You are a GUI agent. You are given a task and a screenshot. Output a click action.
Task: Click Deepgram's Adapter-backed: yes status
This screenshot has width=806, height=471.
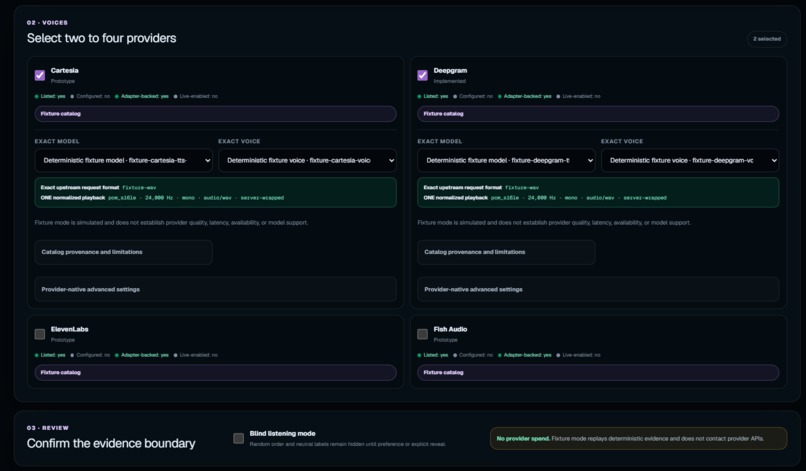pos(525,96)
